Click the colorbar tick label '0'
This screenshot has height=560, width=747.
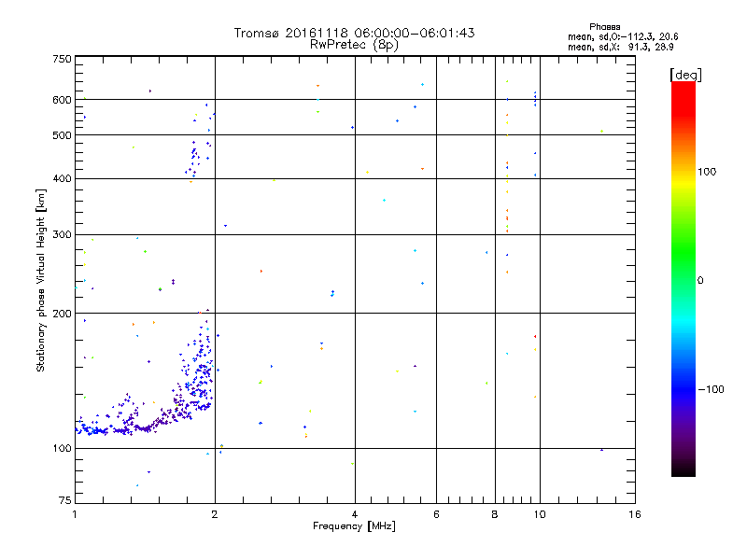click(x=699, y=281)
